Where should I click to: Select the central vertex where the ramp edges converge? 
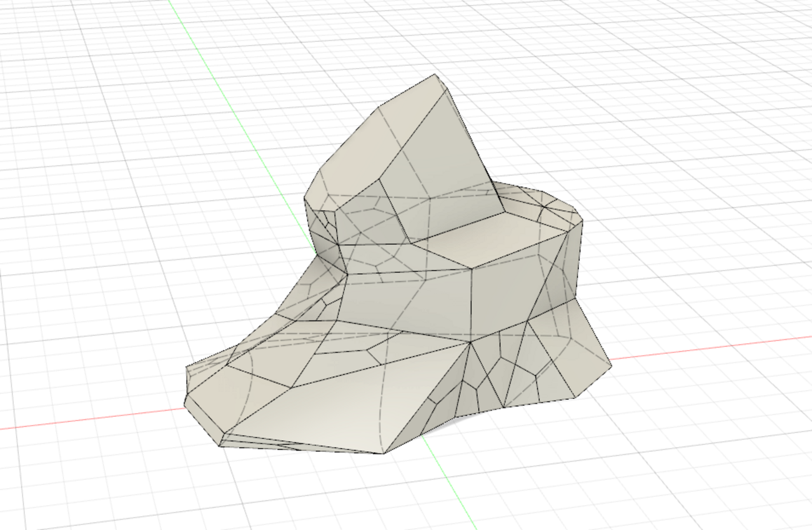(x=470, y=342)
